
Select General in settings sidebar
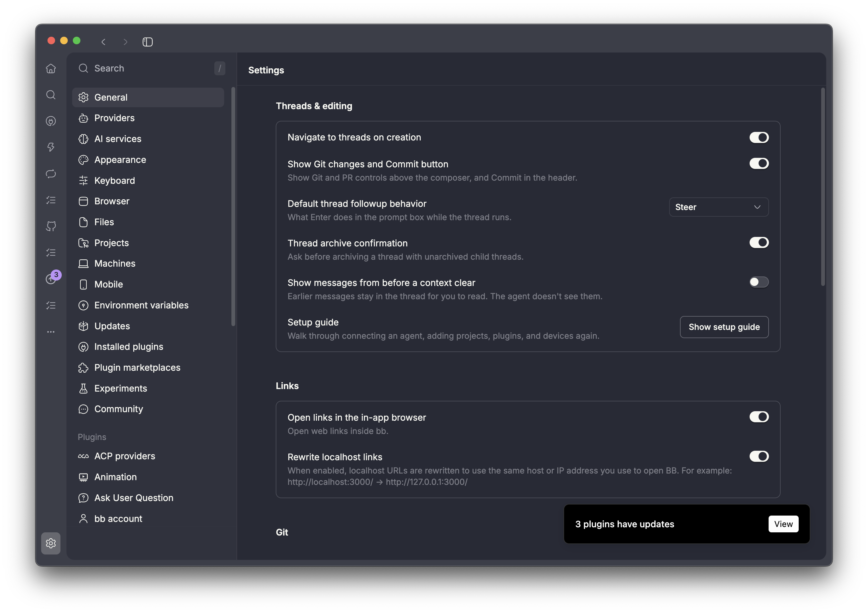tap(148, 97)
